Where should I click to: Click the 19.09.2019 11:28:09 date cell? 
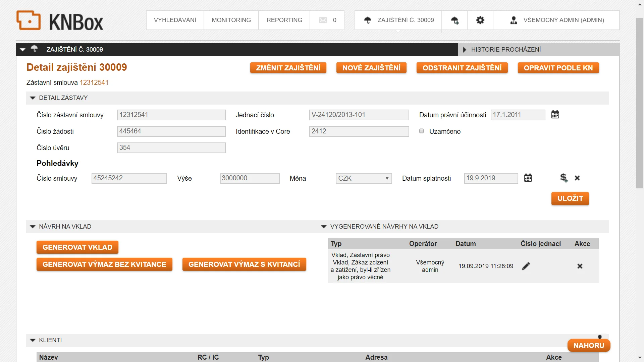pyautogui.click(x=486, y=266)
